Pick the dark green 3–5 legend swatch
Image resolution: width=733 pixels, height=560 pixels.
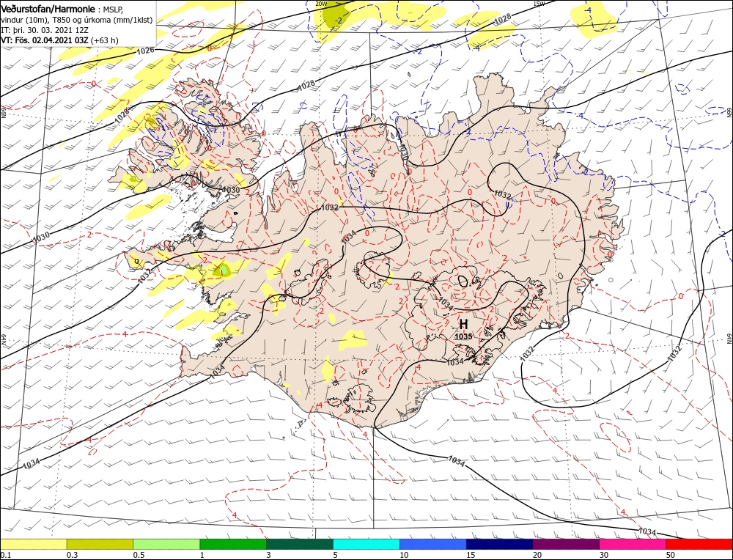pyautogui.click(x=300, y=544)
